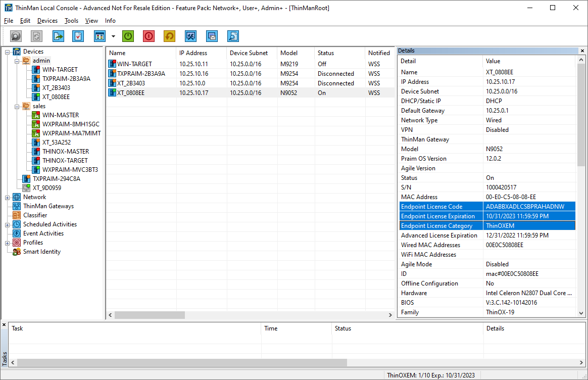Click the MAC Address value 00-E0-C5-08-08-EE
The width and height of the screenshot is (588, 380).
pyautogui.click(x=511, y=197)
